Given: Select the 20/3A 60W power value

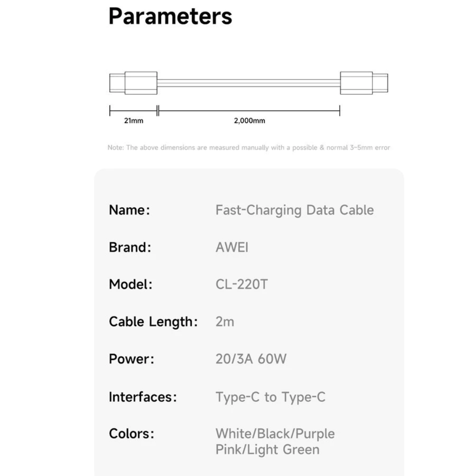Looking at the screenshot, I should coord(251,359).
